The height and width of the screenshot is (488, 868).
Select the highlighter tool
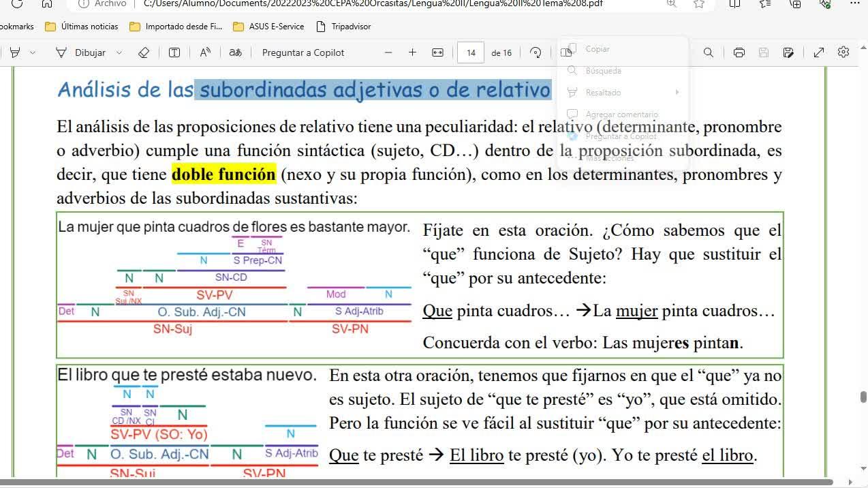pyautogui.click(x=15, y=52)
